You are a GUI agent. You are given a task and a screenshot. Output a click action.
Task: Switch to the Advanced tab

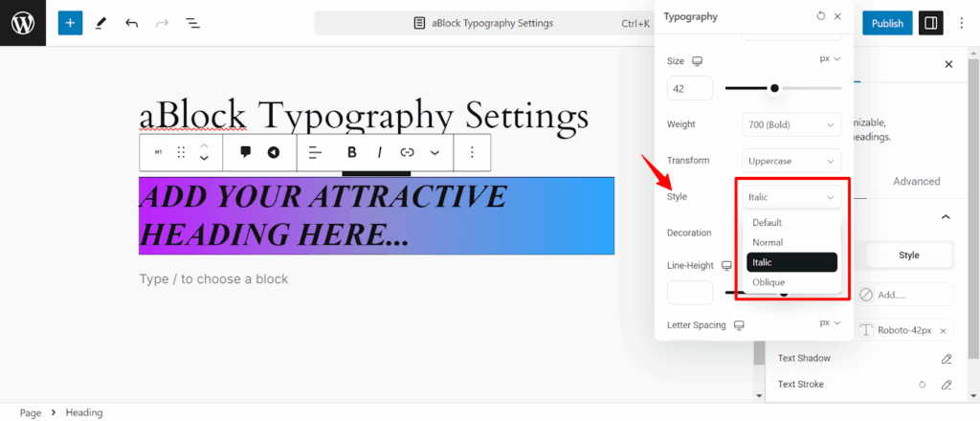916,181
